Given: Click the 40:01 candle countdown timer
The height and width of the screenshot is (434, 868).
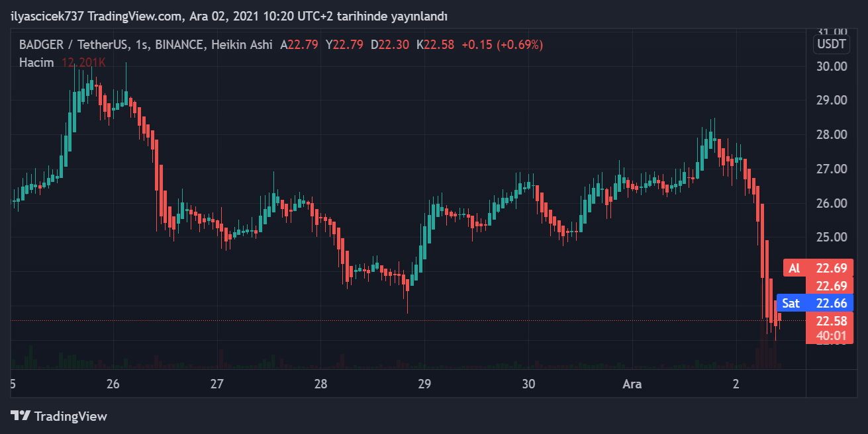Looking at the screenshot, I should pyautogui.click(x=831, y=335).
